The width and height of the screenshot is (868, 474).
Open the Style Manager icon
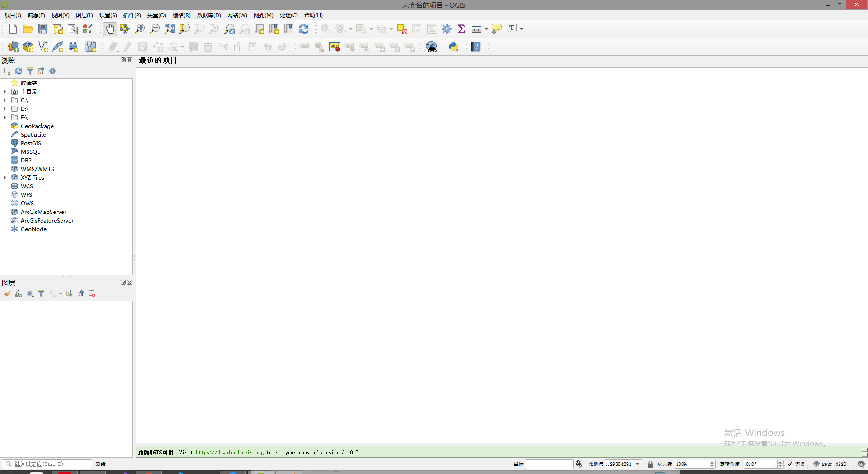tap(88, 29)
